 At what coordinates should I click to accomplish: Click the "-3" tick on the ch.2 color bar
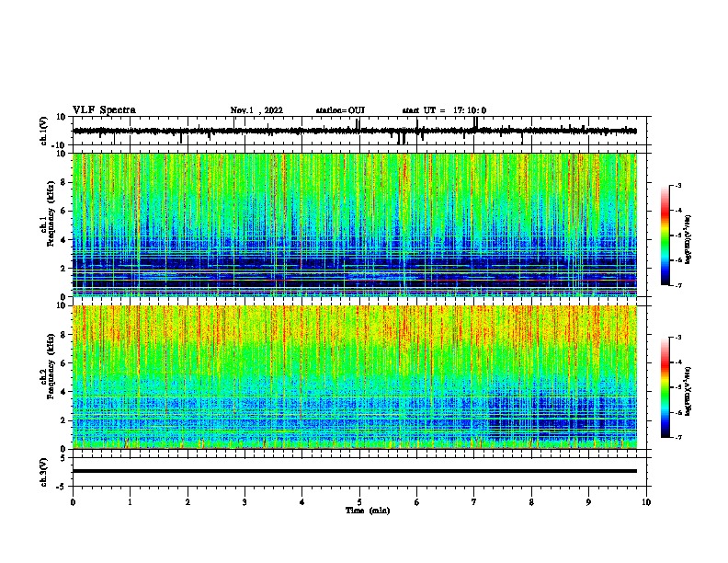pyautogui.click(x=677, y=338)
